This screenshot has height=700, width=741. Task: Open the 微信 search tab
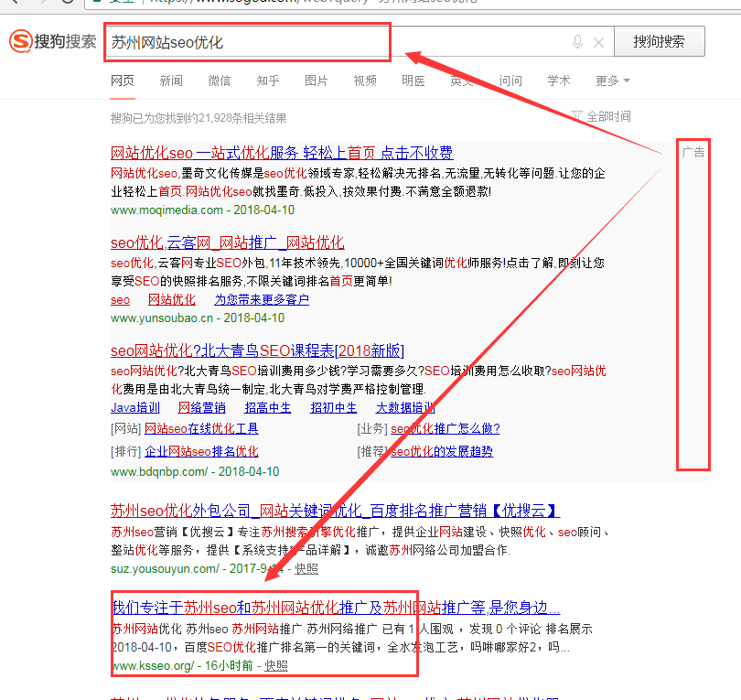point(220,81)
